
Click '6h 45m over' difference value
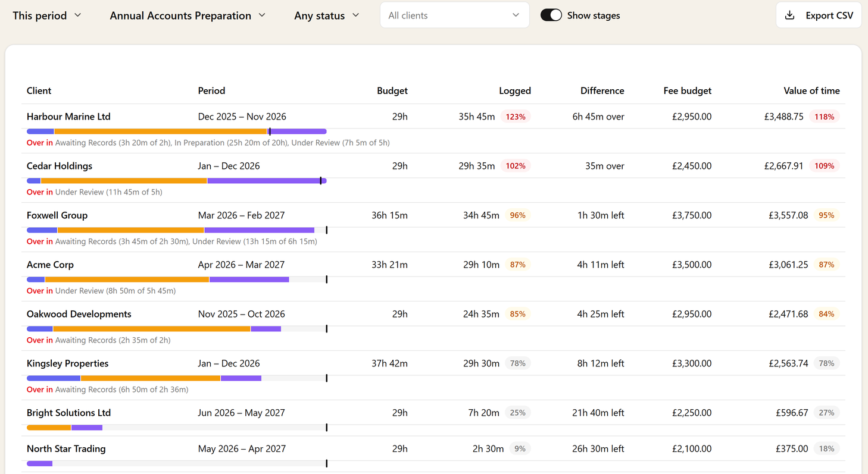coord(598,117)
